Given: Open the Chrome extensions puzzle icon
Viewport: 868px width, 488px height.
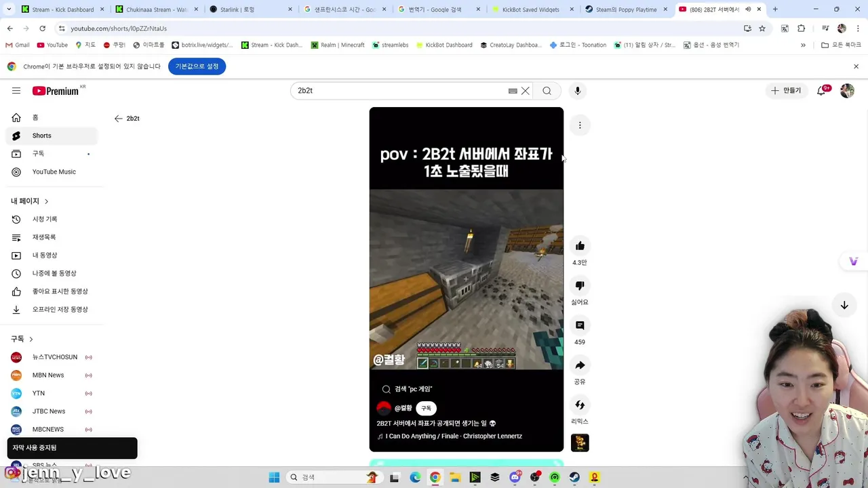Looking at the screenshot, I should [802, 28].
